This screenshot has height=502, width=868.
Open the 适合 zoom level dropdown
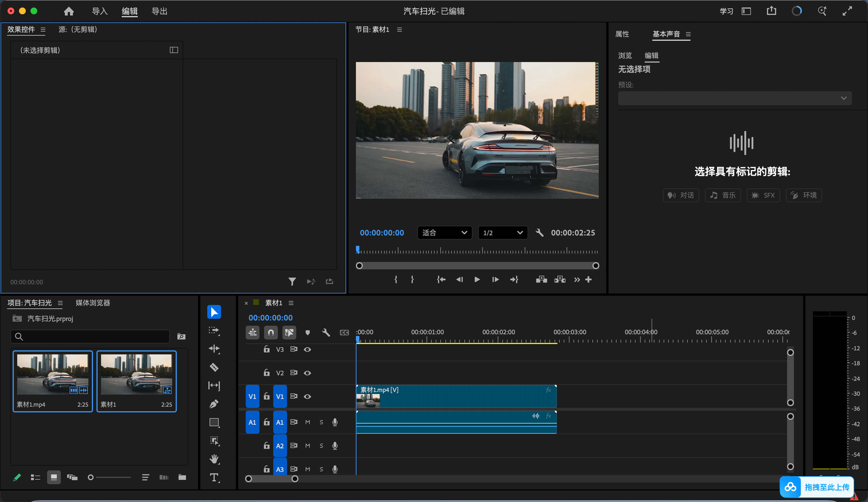(x=444, y=233)
